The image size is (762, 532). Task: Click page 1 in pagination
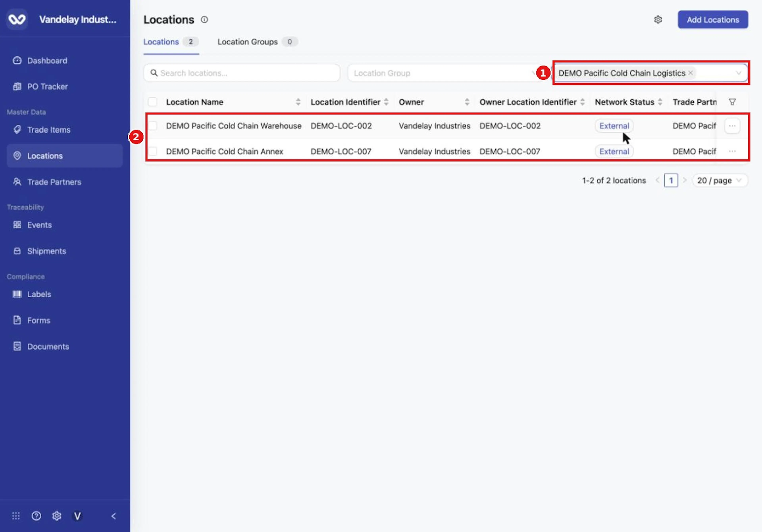671,181
